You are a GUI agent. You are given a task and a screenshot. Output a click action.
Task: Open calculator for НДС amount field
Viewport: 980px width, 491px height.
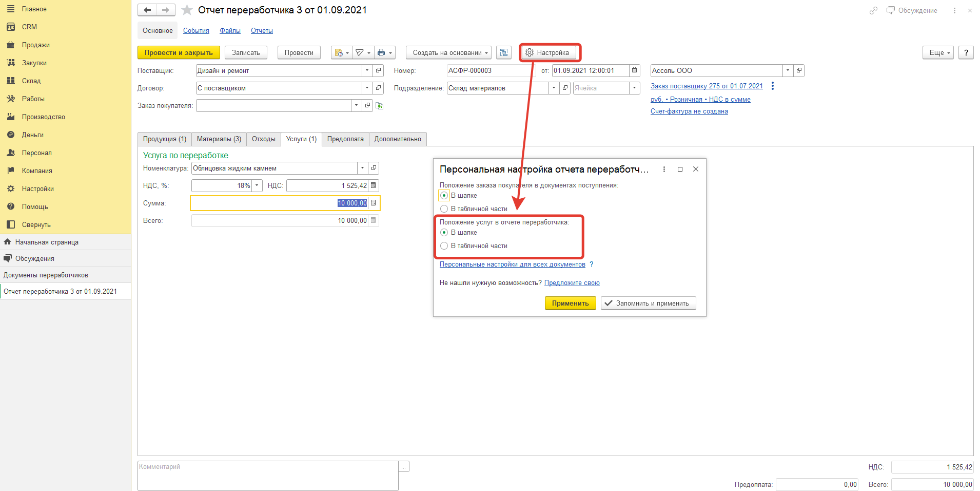[x=374, y=185]
